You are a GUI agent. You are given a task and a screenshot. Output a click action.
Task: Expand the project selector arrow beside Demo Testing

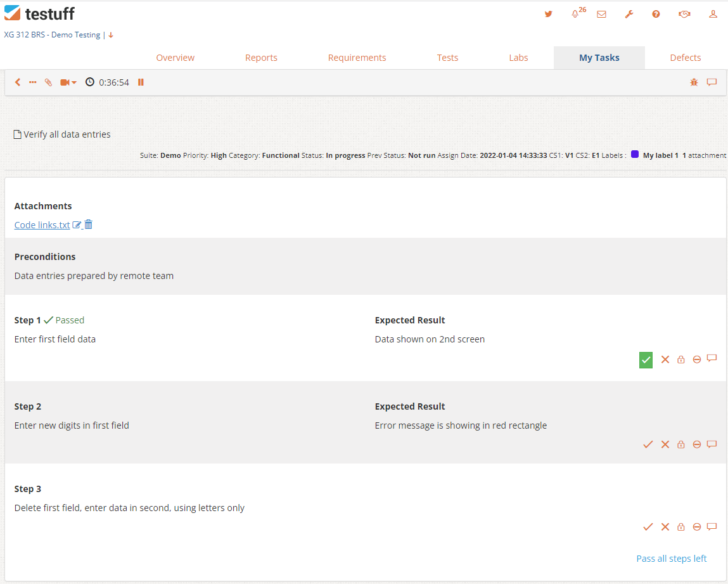[111, 35]
